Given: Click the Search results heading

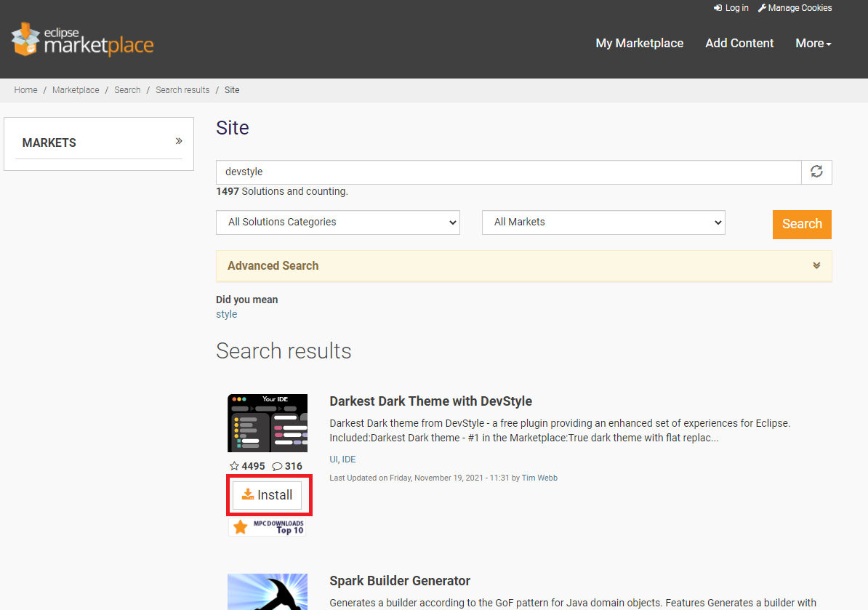Looking at the screenshot, I should (284, 351).
